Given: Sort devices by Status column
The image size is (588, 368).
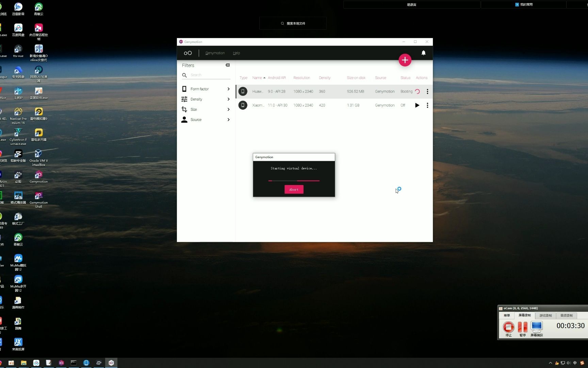Looking at the screenshot, I should pos(405,78).
